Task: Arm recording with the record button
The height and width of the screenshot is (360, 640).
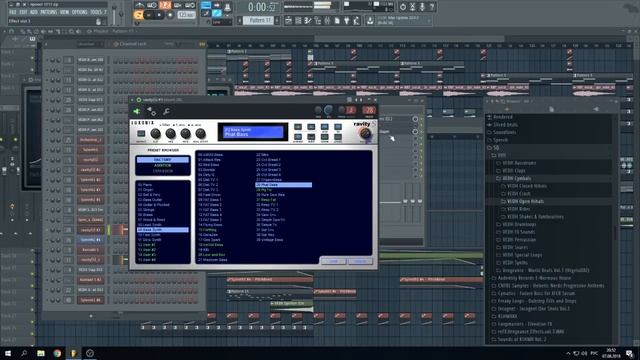Action: click(x=170, y=15)
